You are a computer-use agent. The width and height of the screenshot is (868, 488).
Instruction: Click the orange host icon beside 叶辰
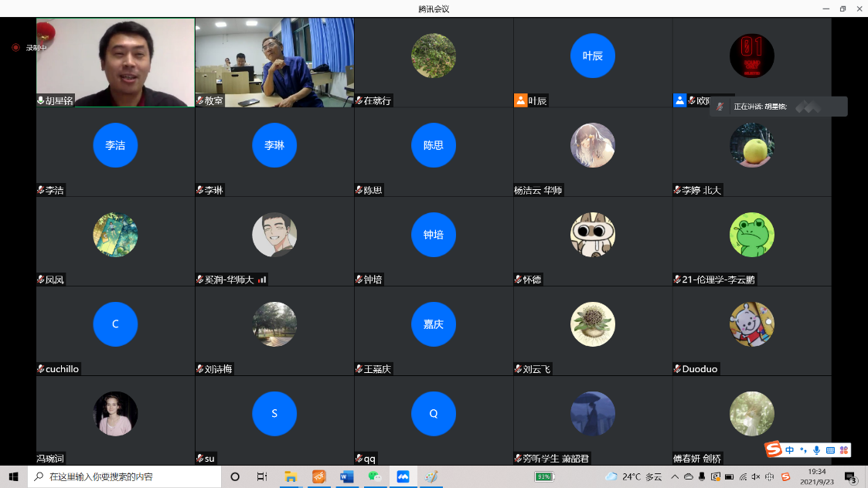[520, 100]
